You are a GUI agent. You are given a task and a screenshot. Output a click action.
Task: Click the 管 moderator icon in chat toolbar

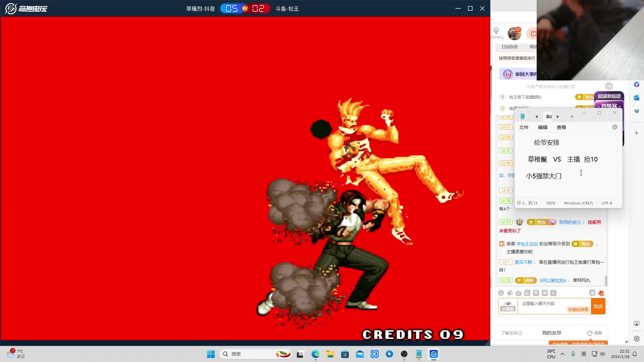point(536,293)
